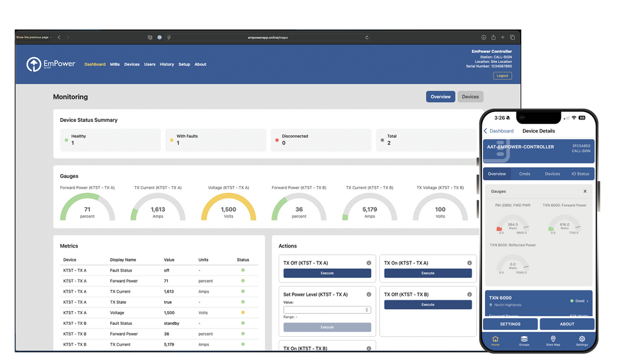Open the Setup nav item
The height and width of the screenshot is (362, 644).
(x=184, y=65)
